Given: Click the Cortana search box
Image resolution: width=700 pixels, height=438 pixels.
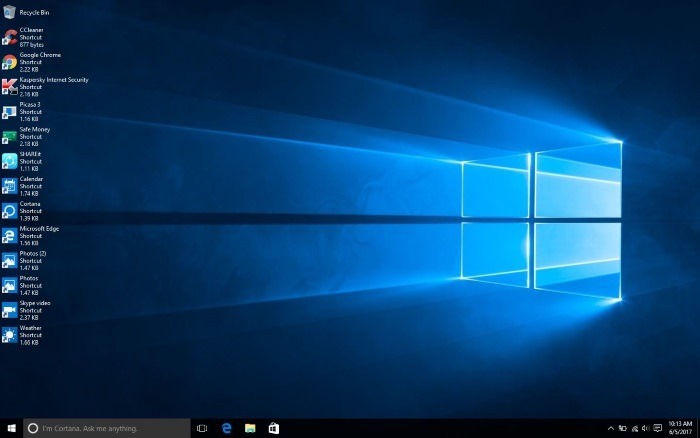Looking at the screenshot, I should tap(107, 428).
